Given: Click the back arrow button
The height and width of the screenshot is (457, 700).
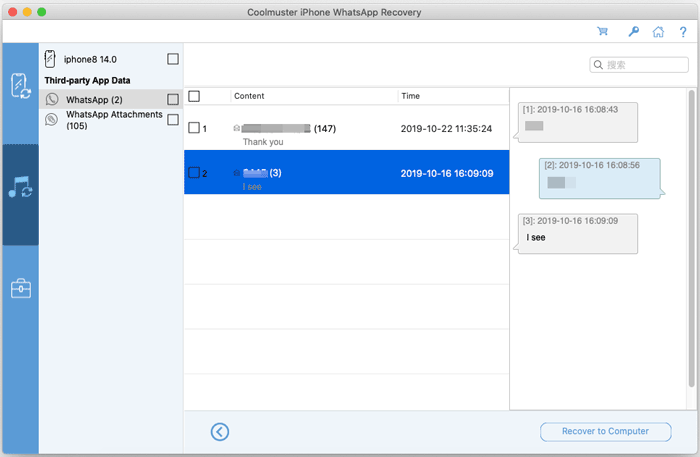Looking at the screenshot, I should tap(220, 432).
